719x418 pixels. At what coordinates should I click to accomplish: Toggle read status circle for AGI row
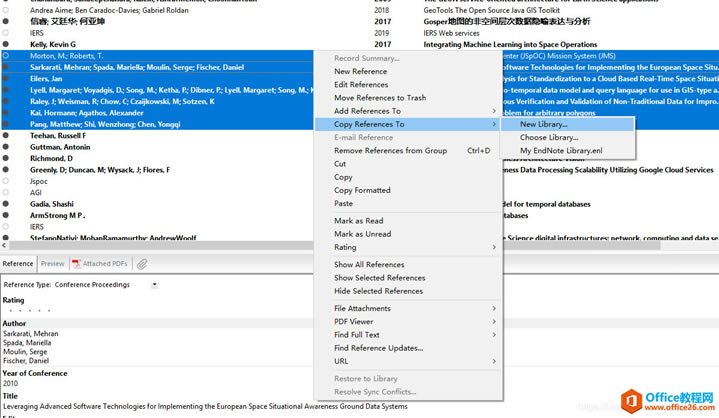click(6, 192)
